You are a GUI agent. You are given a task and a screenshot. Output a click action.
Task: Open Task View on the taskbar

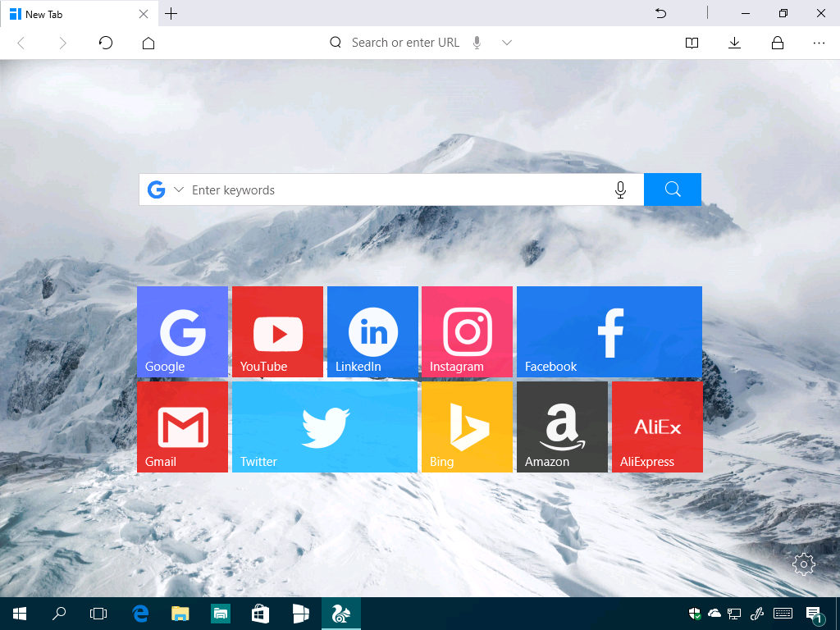98,614
